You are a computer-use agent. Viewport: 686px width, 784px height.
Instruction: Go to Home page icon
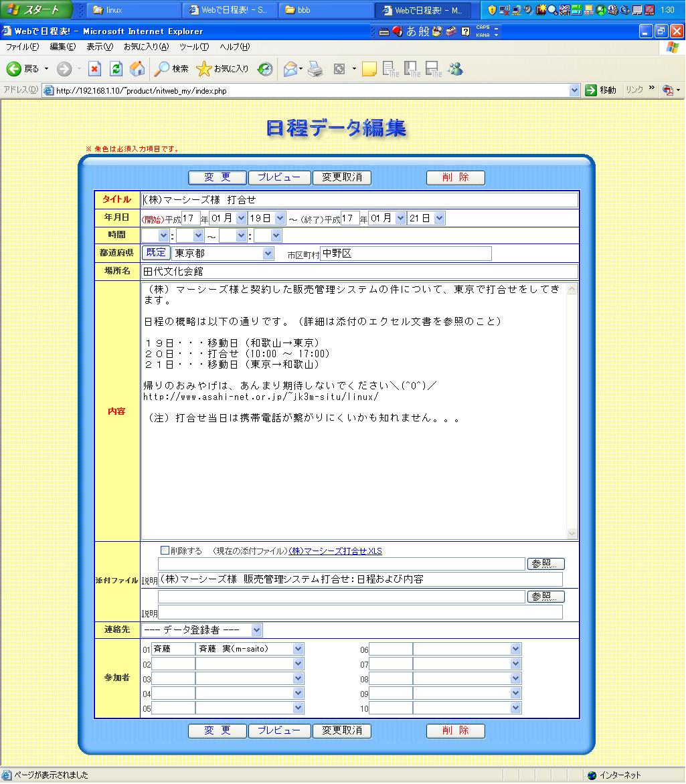click(x=137, y=69)
